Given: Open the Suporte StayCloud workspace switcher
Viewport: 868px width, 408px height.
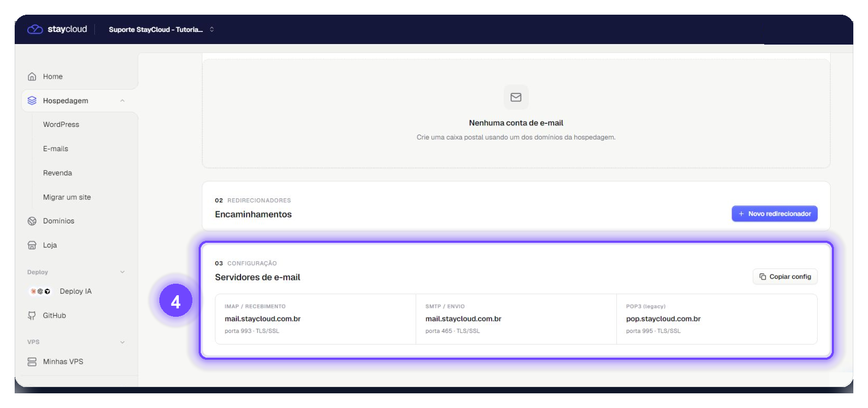Looking at the screenshot, I should (161, 29).
